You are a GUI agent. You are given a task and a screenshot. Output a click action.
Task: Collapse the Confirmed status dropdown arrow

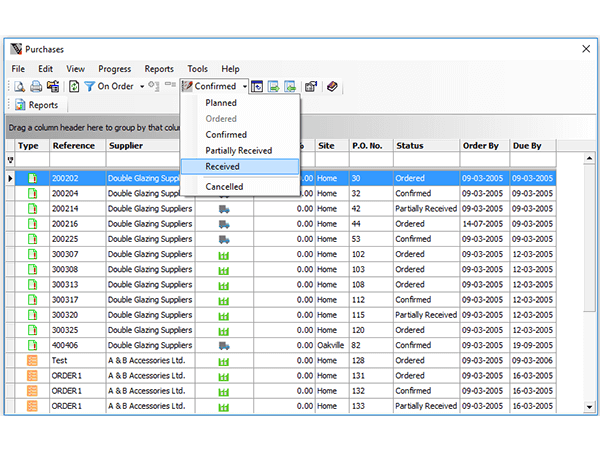tap(244, 87)
